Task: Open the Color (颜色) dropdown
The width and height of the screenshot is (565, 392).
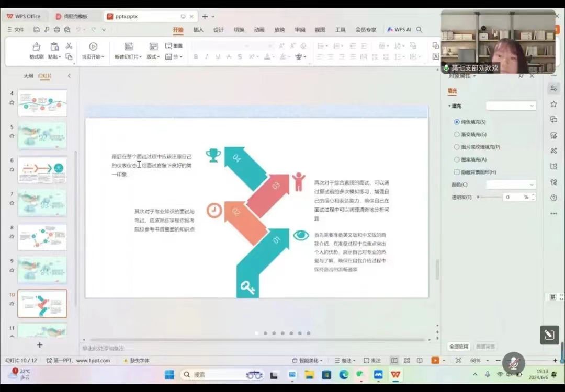Action: (x=511, y=185)
